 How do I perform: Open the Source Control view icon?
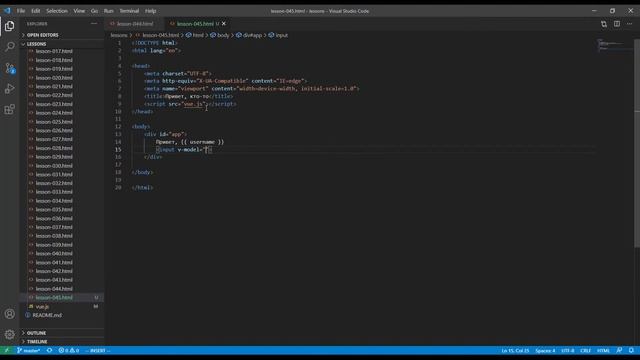click(x=9, y=68)
